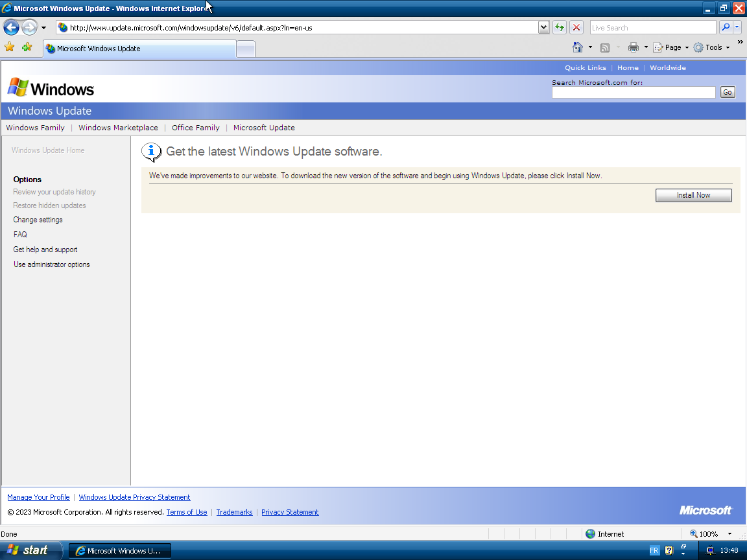Image resolution: width=747 pixels, height=560 pixels.
Task: Refresh the page with green arrows icon
Action: pyautogui.click(x=560, y=28)
